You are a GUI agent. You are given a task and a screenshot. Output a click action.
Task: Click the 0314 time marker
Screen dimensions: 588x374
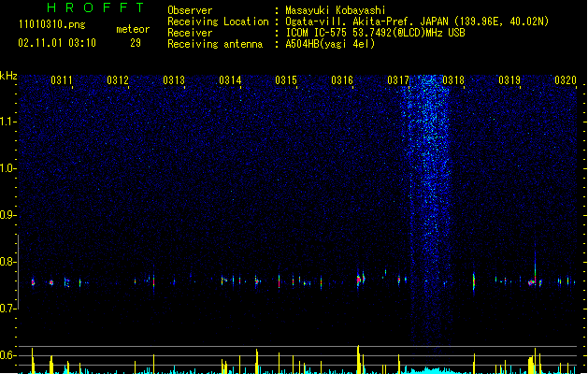coord(230,80)
